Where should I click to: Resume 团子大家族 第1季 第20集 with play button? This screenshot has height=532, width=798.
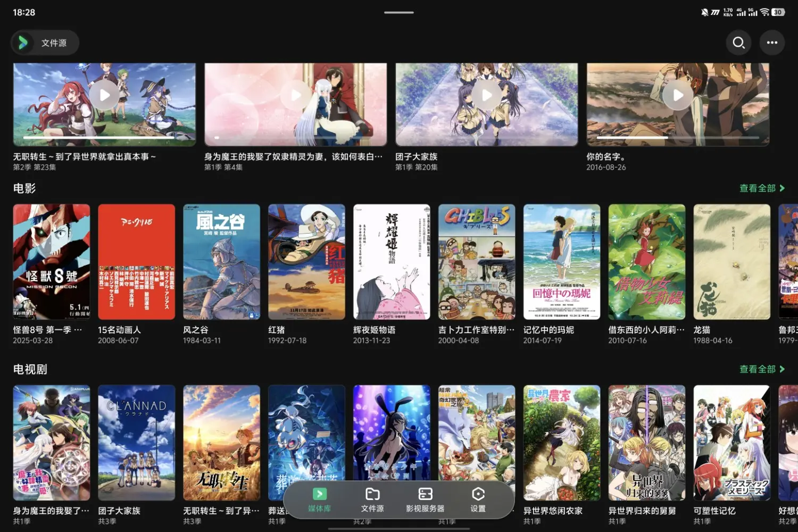tap(487, 95)
